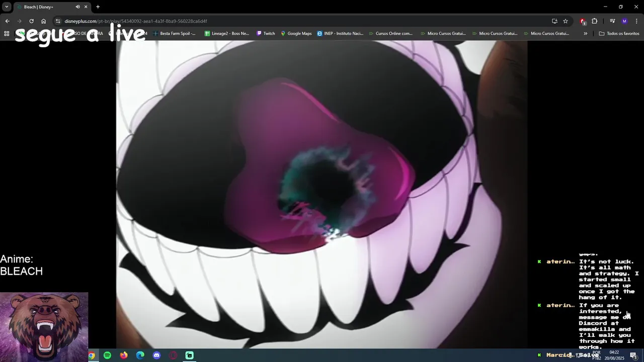Image resolution: width=644 pixels, height=362 pixels.
Task: Go back to the previous page
Action: tap(7, 21)
